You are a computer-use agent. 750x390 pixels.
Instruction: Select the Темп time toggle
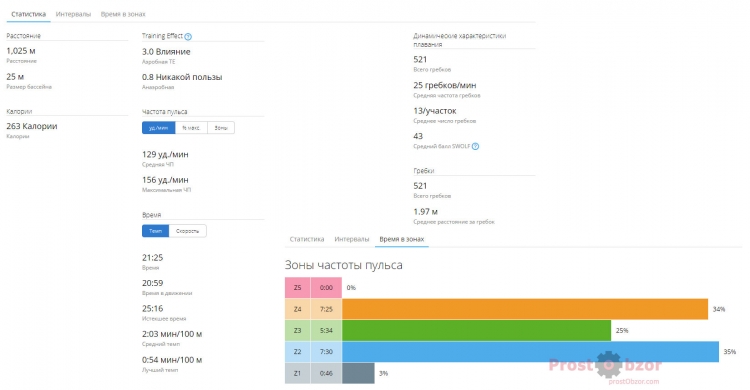(x=155, y=231)
